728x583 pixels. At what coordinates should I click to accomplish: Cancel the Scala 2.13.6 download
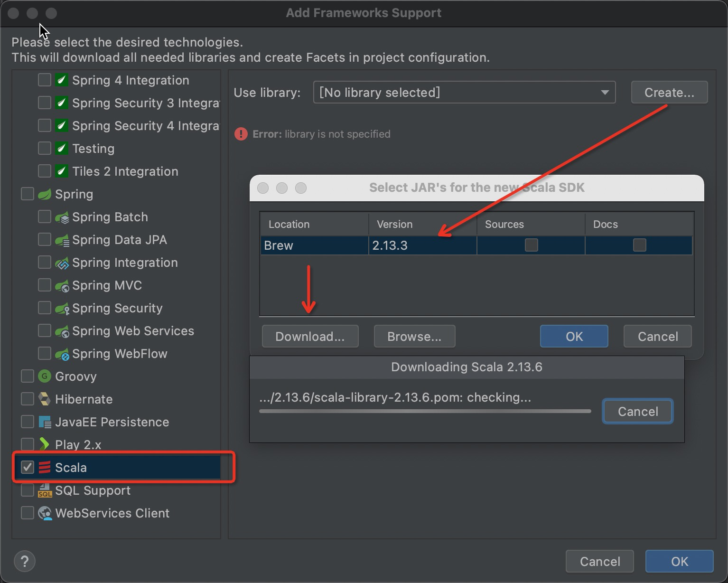point(638,411)
